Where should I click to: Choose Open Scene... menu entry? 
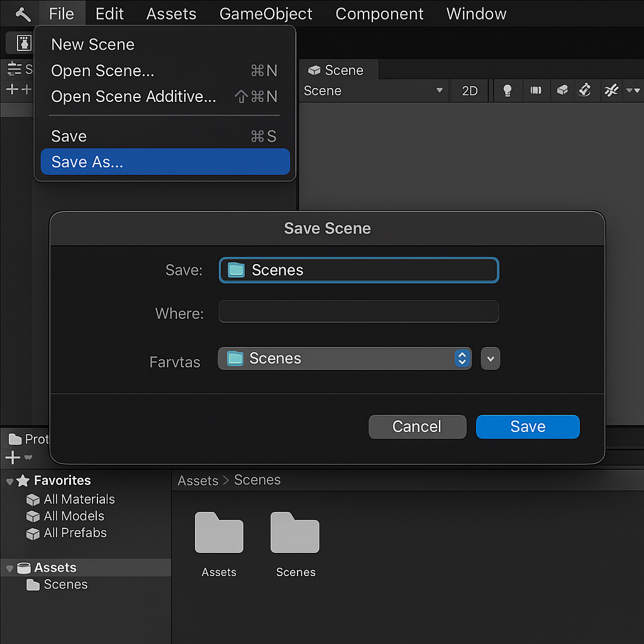164,70
